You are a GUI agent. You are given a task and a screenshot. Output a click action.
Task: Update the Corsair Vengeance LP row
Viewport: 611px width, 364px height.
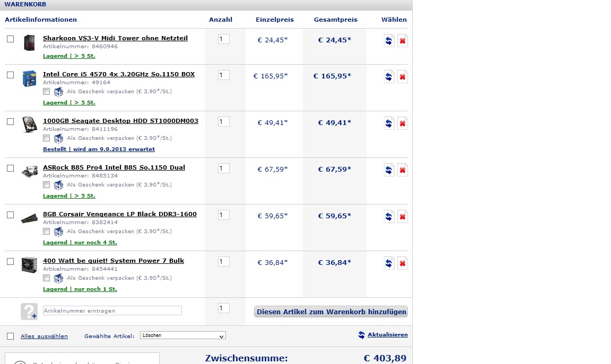pyautogui.click(x=389, y=217)
